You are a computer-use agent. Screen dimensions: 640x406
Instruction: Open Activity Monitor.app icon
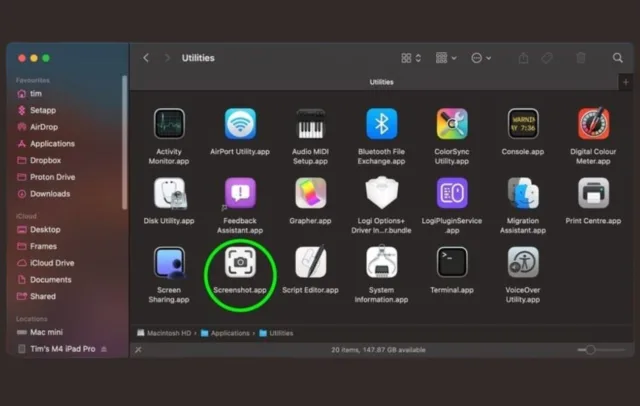[x=169, y=124]
